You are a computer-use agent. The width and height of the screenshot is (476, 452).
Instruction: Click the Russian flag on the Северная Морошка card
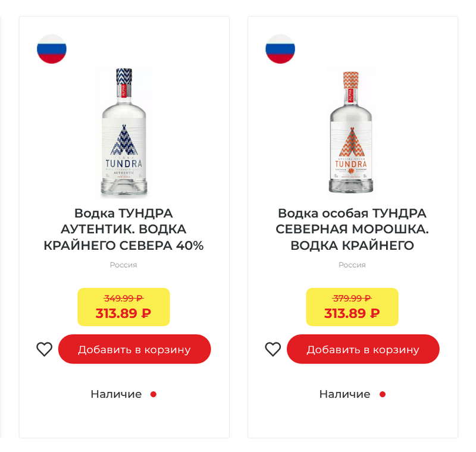(x=280, y=49)
